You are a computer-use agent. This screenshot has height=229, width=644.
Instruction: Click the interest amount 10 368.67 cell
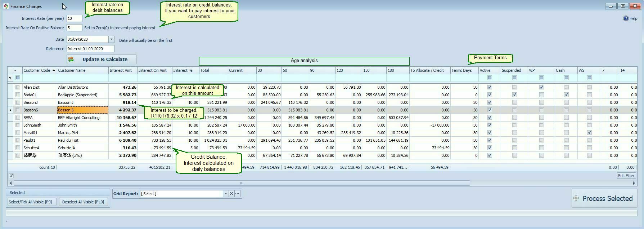tap(123, 118)
